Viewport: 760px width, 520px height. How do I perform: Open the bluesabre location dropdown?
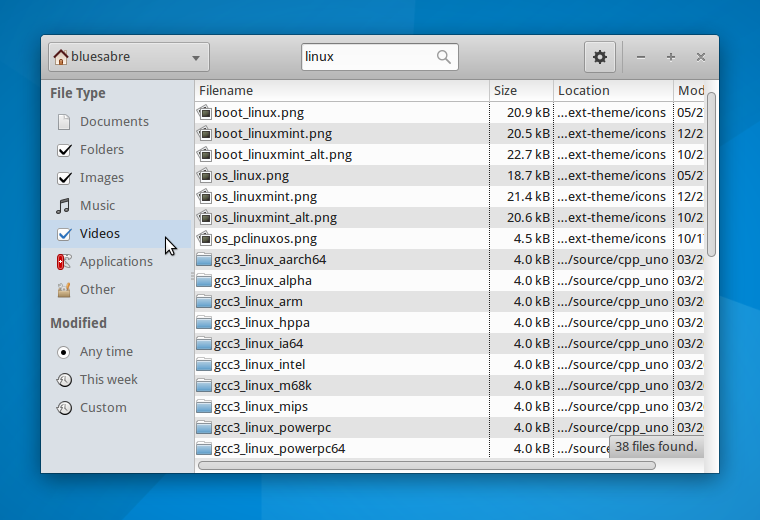point(129,57)
